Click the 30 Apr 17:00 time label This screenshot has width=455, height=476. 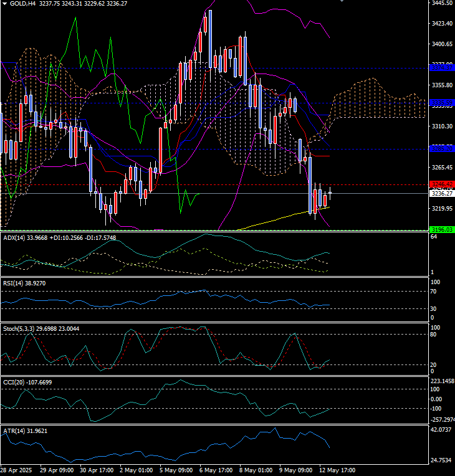click(97, 470)
